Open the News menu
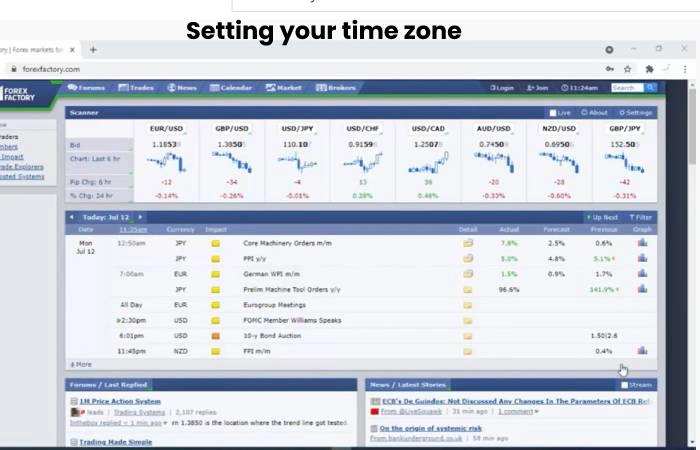This screenshot has width=700, height=450. [182, 88]
